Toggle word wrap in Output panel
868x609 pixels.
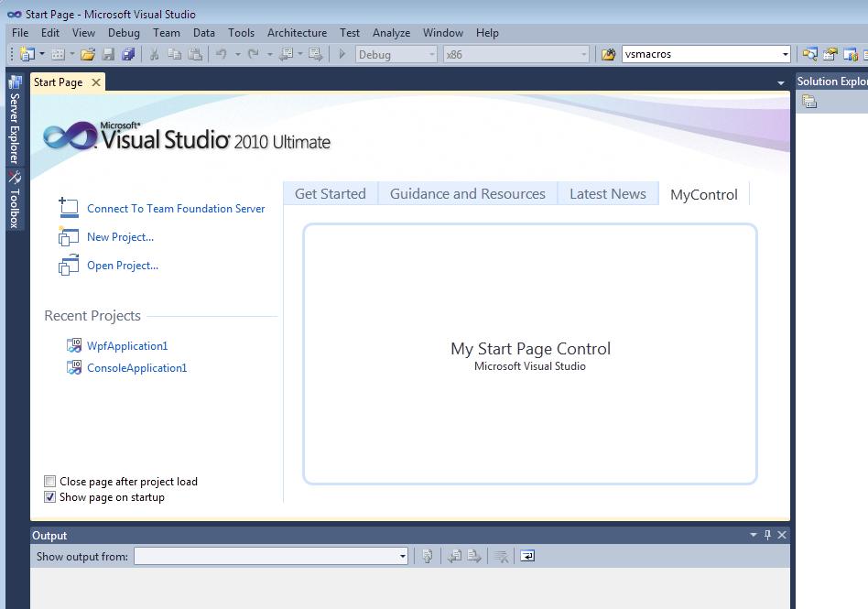pyautogui.click(x=528, y=556)
